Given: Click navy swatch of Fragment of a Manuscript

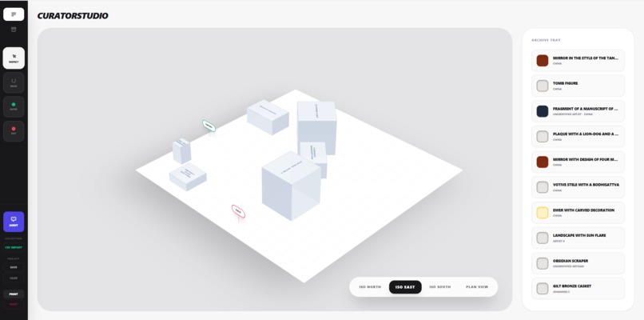Looking at the screenshot, I should click(x=543, y=111).
